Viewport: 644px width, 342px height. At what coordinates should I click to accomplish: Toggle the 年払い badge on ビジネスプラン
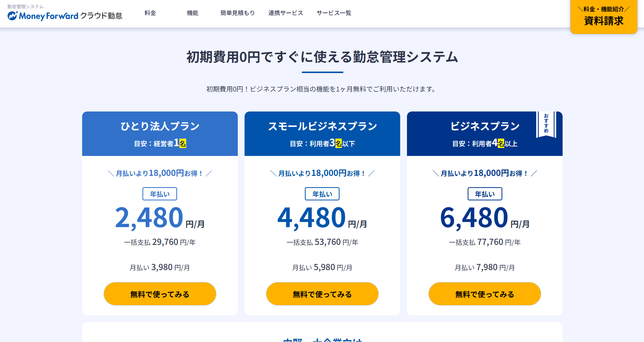tap(485, 194)
